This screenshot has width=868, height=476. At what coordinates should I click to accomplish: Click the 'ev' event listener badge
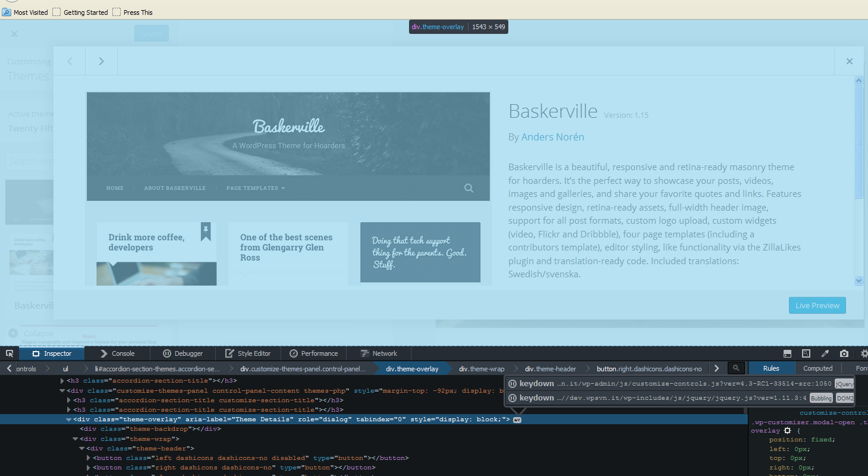517,419
